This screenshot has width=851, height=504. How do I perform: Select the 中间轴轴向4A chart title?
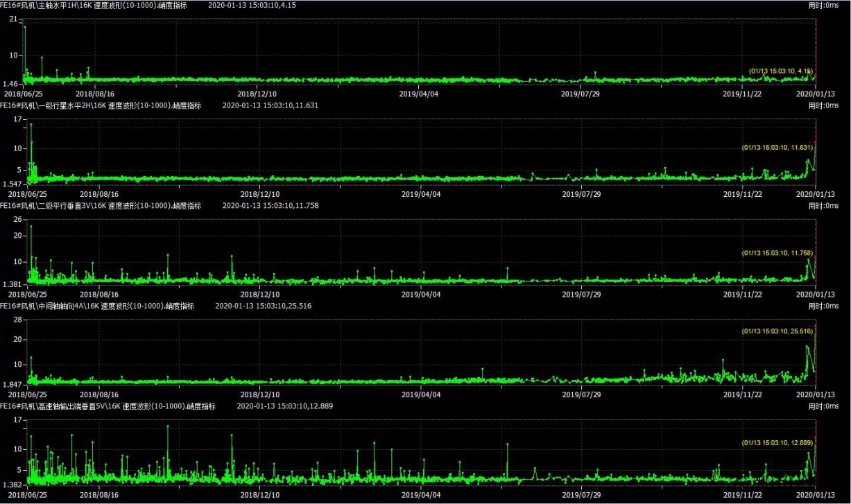97,306
